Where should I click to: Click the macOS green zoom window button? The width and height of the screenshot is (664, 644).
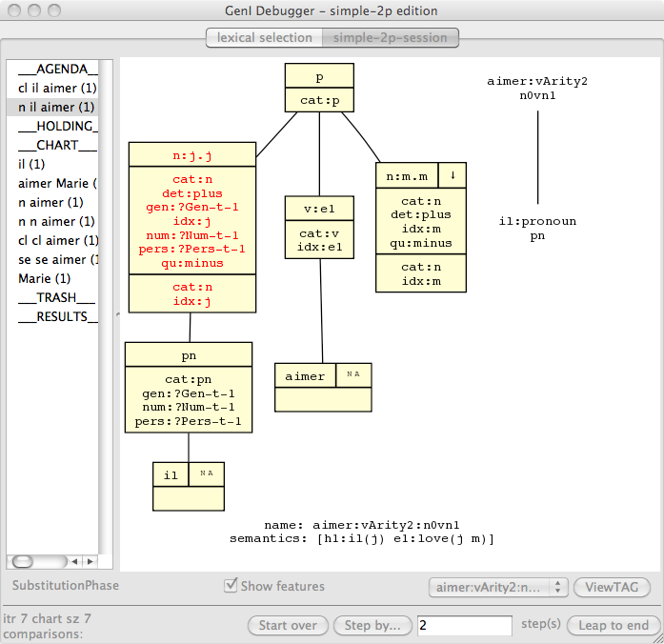(x=57, y=10)
